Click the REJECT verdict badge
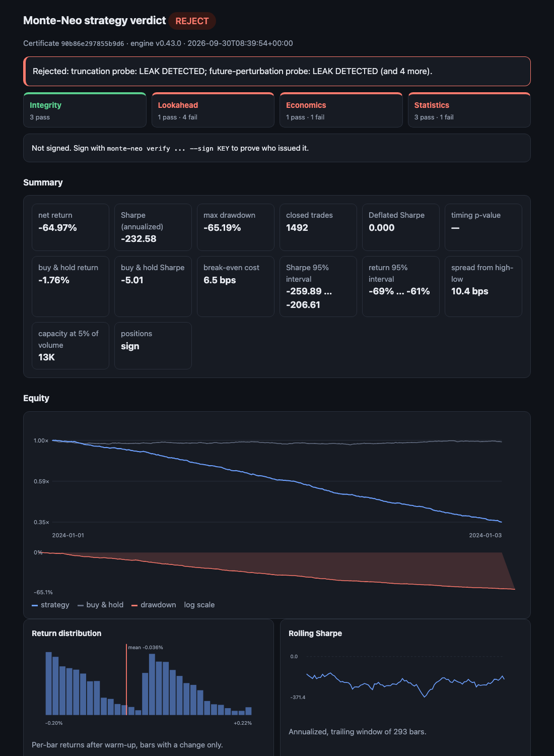 tap(192, 21)
